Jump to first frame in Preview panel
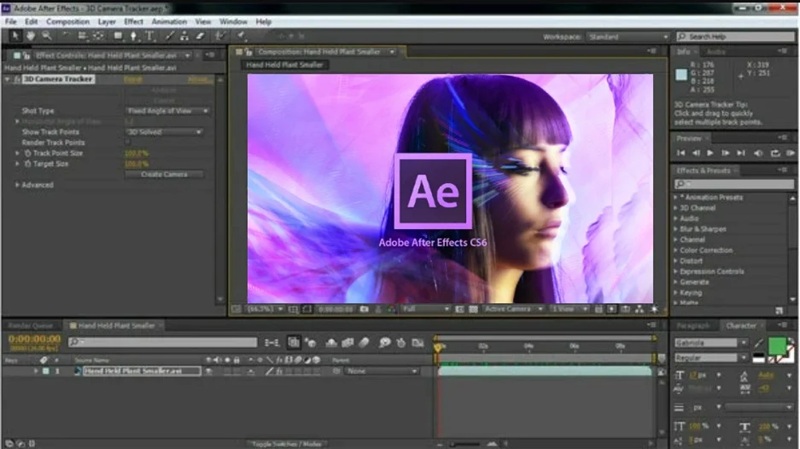Viewport: 800px width, 449px height. coord(680,153)
